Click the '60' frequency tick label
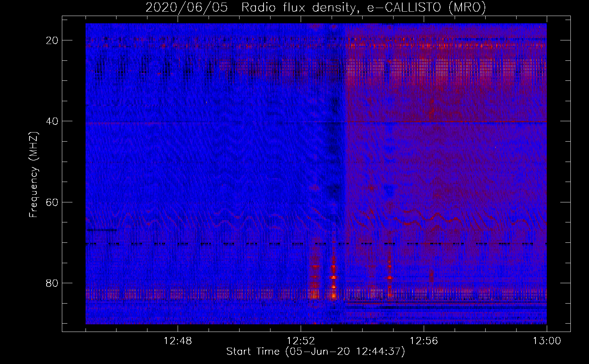Screen dimensions: 589x364 click(52, 202)
